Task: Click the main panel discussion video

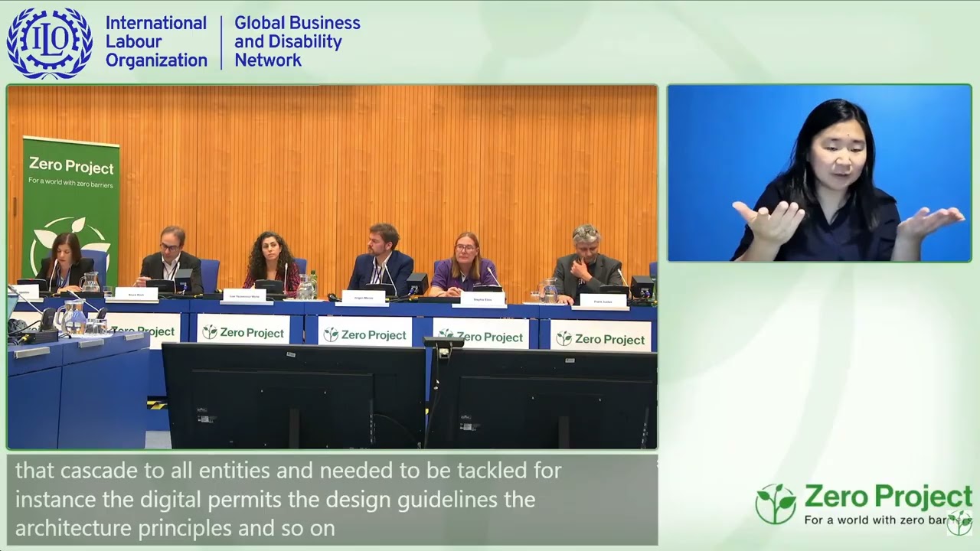Action: pyautogui.click(x=332, y=266)
